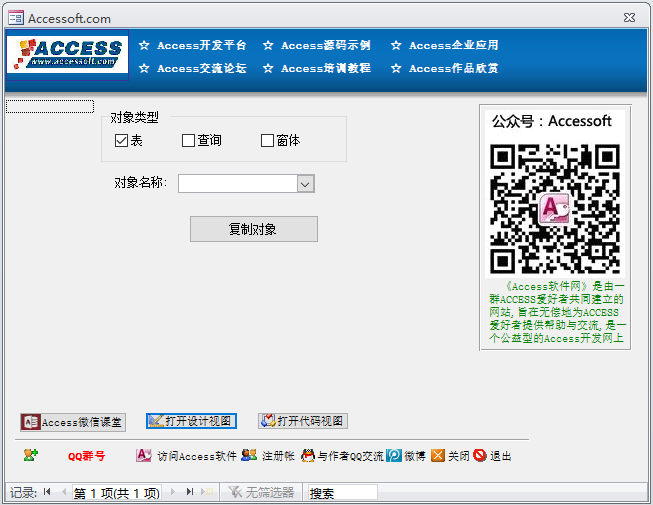Open the Access源码示例 link
This screenshot has width=653, height=505.
326,45
